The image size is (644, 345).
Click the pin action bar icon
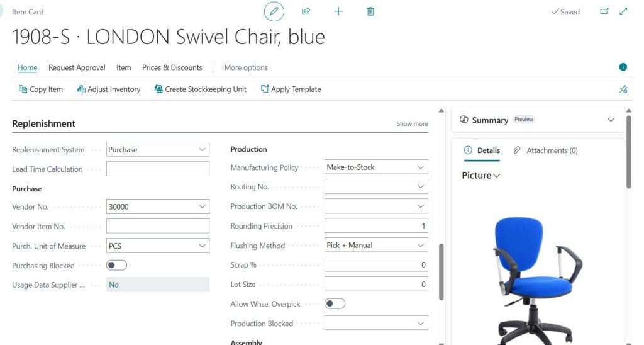pos(623,89)
